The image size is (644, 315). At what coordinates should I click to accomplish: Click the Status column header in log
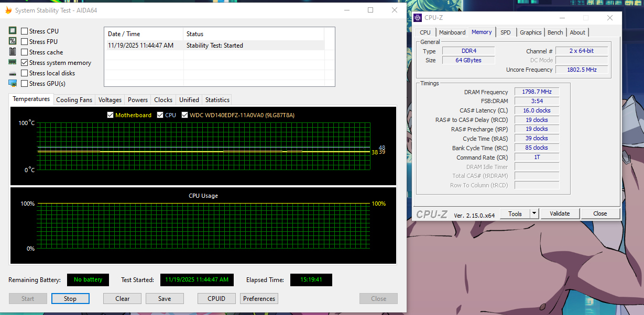pos(254,34)
